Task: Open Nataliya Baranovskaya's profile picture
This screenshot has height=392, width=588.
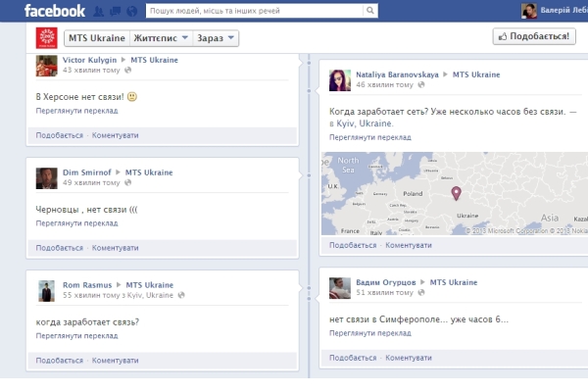Action: click(340, 80)
